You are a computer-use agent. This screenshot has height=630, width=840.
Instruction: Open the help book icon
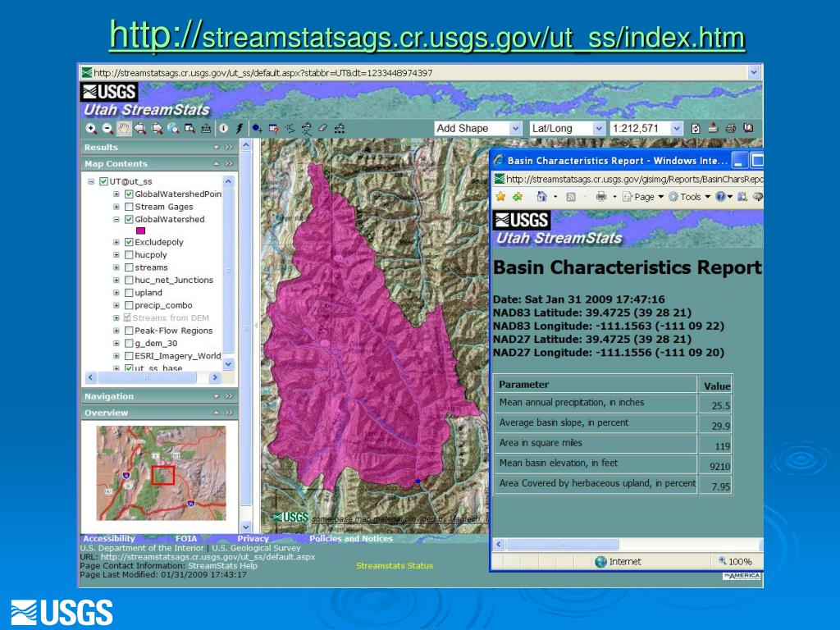748,128
